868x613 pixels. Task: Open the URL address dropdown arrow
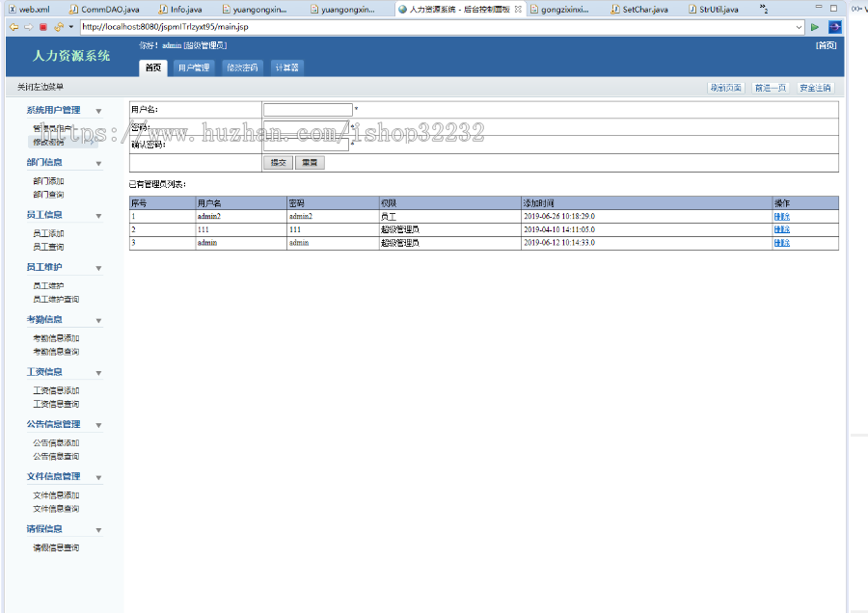[x=800, y=27]
